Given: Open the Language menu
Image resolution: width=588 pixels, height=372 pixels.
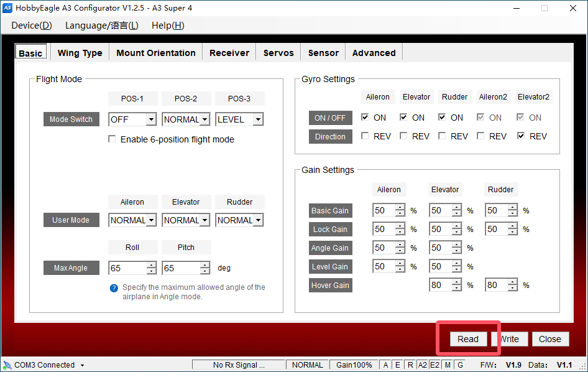Looking at the screenshot, I should click(101, 26).
